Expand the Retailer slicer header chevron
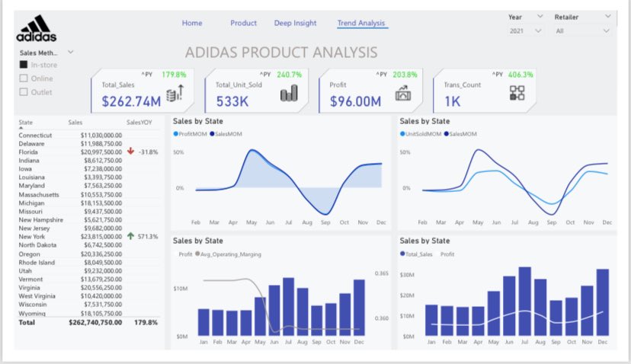Screen dimensions: 631x364 pyautogui.click(x=607, y=17)
